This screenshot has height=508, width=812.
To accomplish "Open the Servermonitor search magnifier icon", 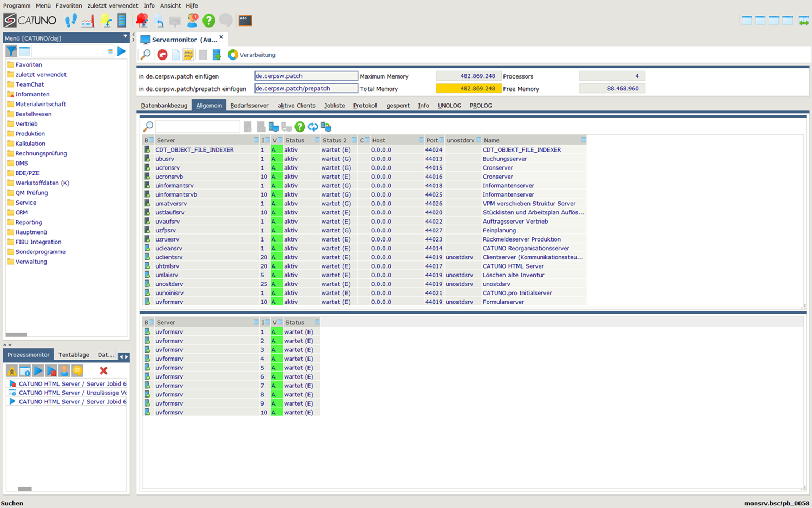I will 146,55.
